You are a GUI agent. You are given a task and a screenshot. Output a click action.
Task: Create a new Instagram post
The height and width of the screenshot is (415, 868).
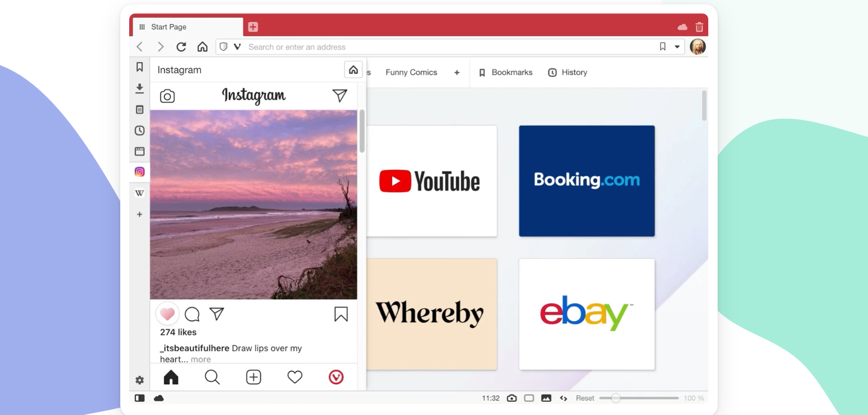tap(254, 377)
